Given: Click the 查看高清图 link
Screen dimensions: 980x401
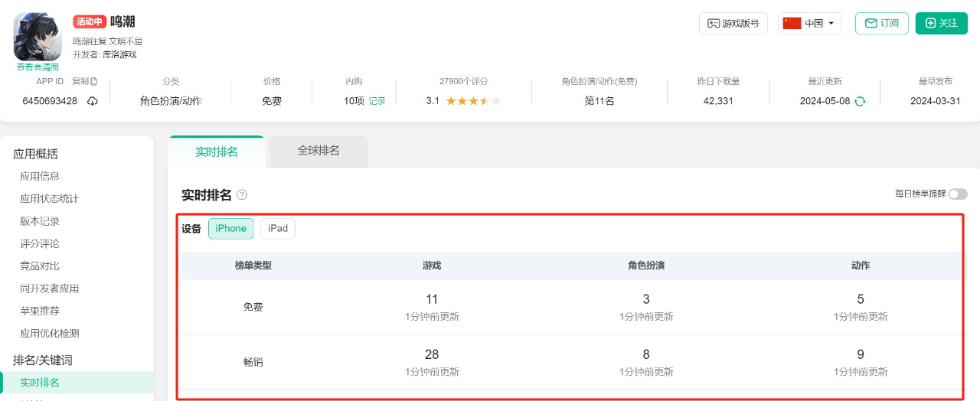Looking at the screenshot, I should 38,67.
